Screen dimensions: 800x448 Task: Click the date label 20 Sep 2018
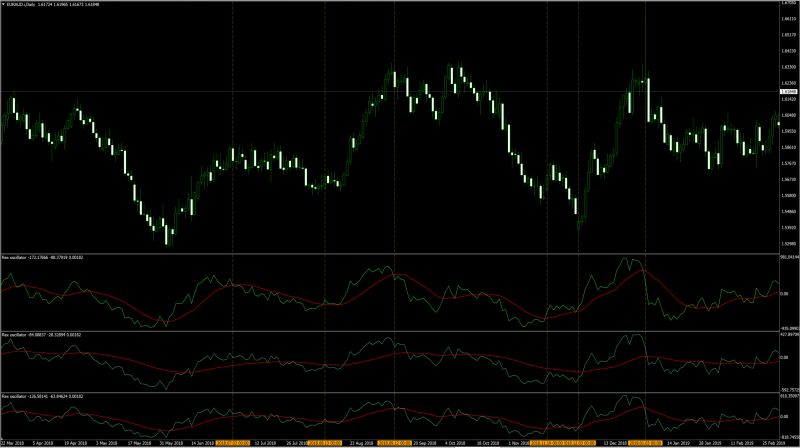pos(424,443)
